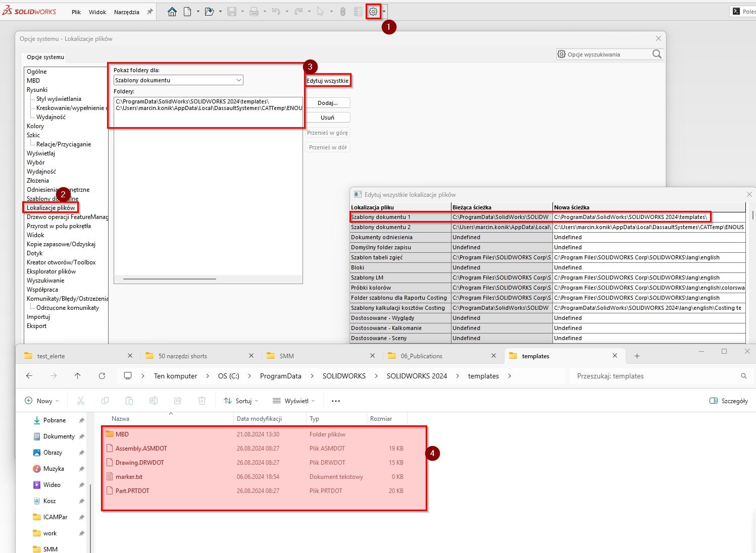
Task: Open the Plik menu
Action: pos(76,12)
